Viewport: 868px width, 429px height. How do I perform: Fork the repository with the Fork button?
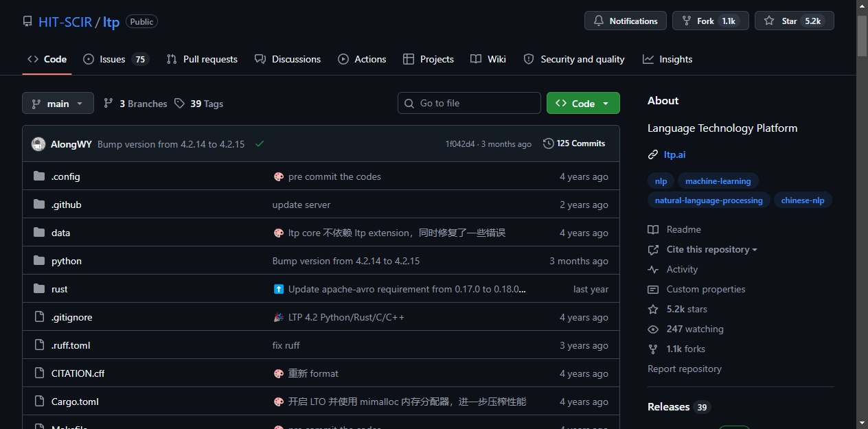point(710,21)
